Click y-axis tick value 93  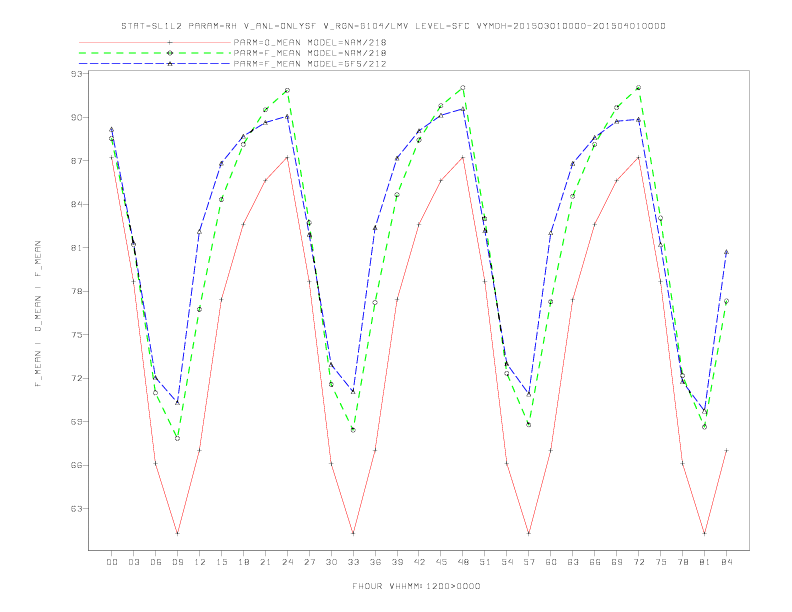pos(76,74)
